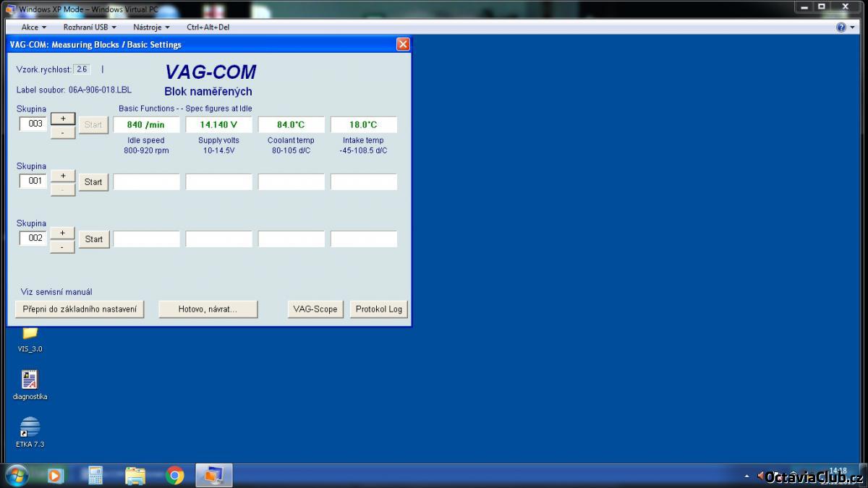
Task: Open Windows Media Player from the taskbar
Action: [56, 475]
